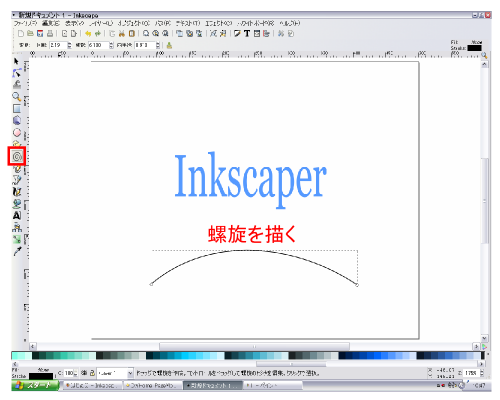The width and height of the screenshot is (500, 400).
Task: Click the spiral turns input field
Action: pos(58,45)
